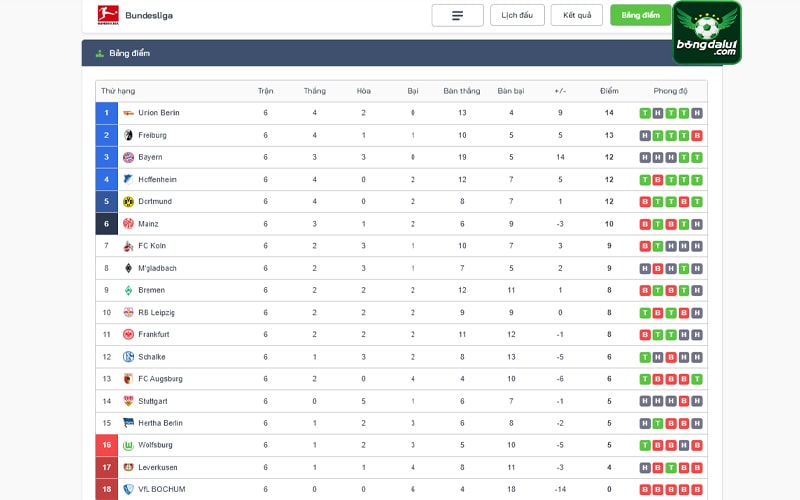The width and height of the screenshot is (800, 500).
Task: Click rank 6 dark badge for Mainz
Action: coord(107,223)
